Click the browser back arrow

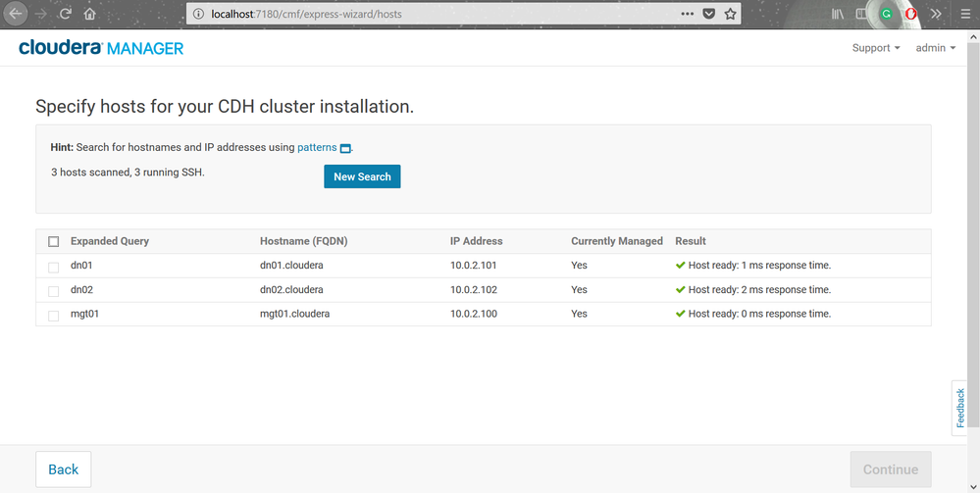(15, 15)
